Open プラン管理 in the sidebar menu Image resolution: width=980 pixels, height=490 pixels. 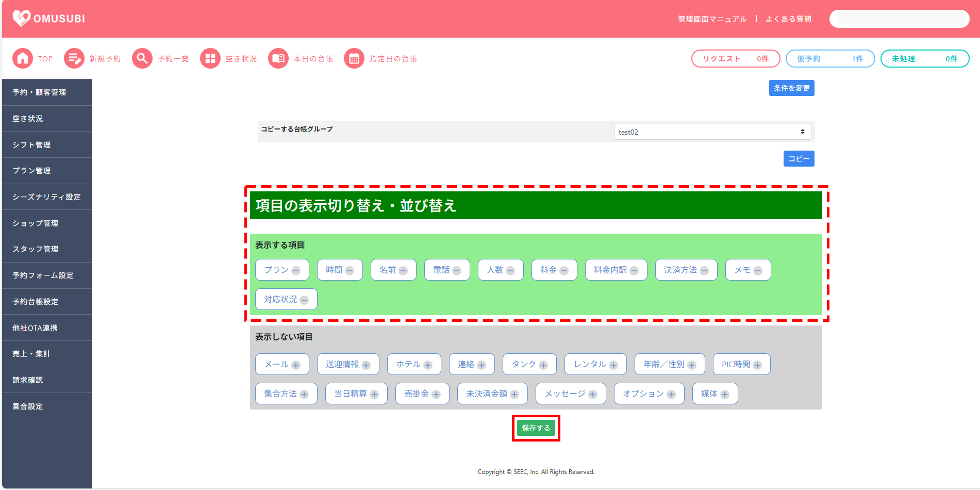coord(47,171)
